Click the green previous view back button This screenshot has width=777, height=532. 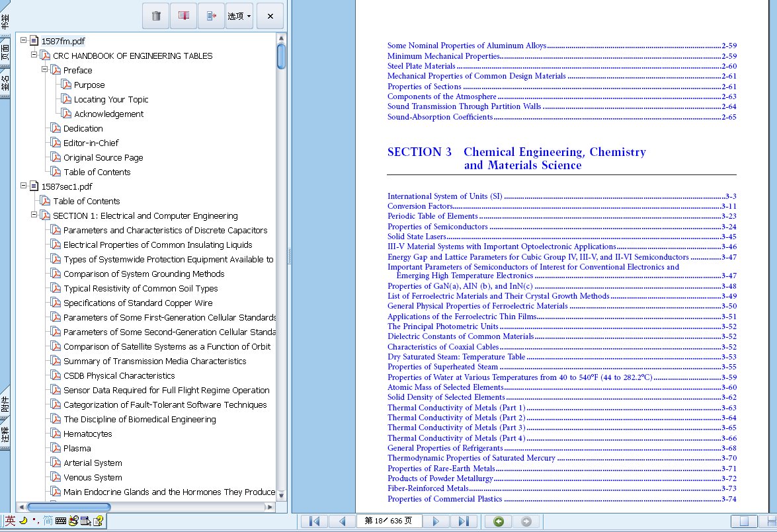pos(499,521)
